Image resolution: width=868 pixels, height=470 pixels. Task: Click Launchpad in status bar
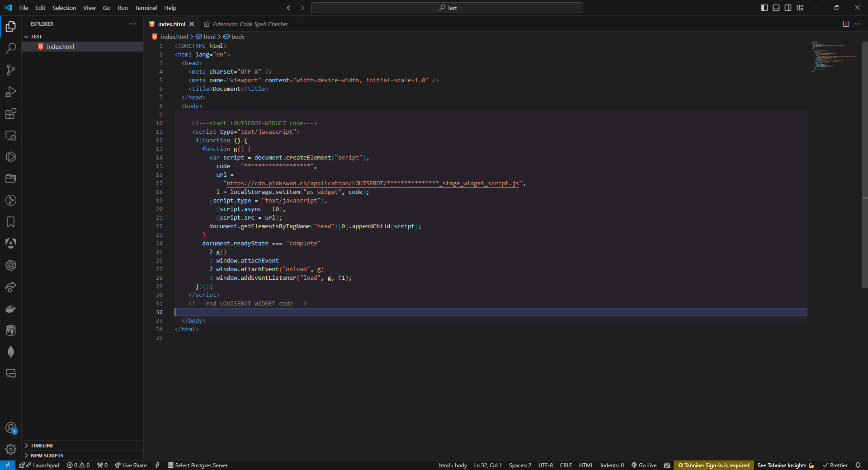[39, 465]
